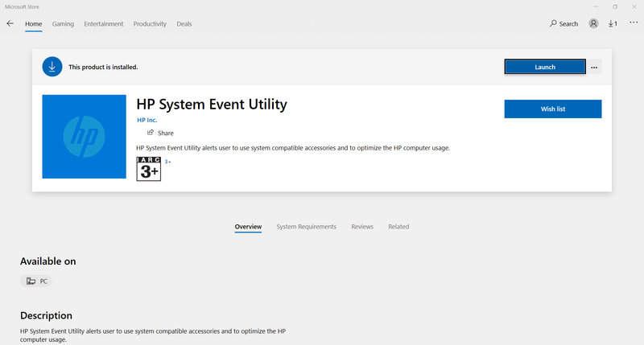Open Downloads and updates indicator
The width and height of the screenshot is (644, 345).
click(613, 24)
